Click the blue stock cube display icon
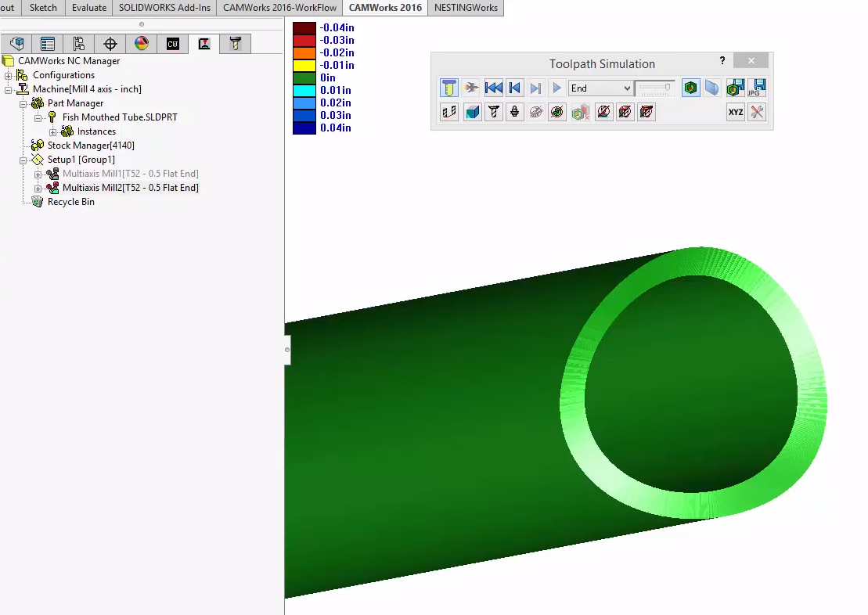This screenshot has height=615, width=868. click(x=472, y=112)
